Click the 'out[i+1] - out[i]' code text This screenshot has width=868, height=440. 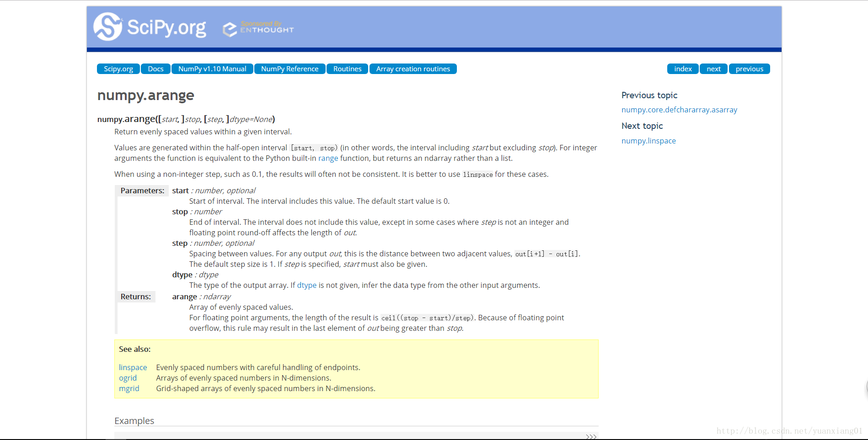click(x=547, y=254)
